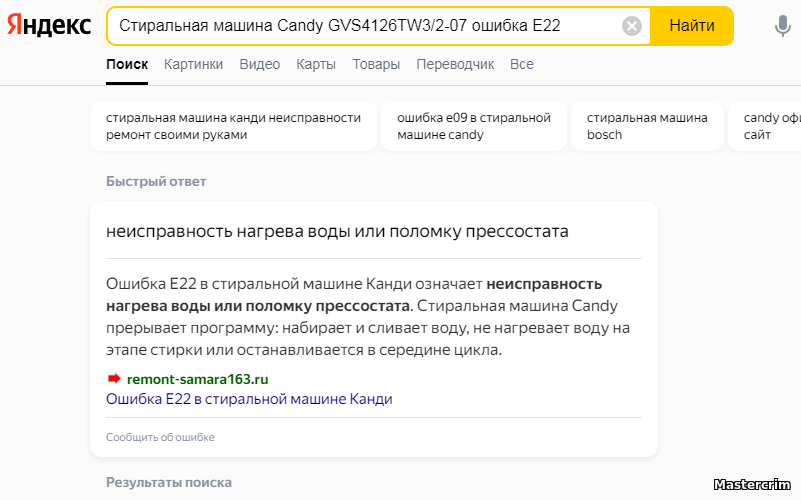
Task: Select suggestion стиральная машина bosch
Action: (647, 126)
